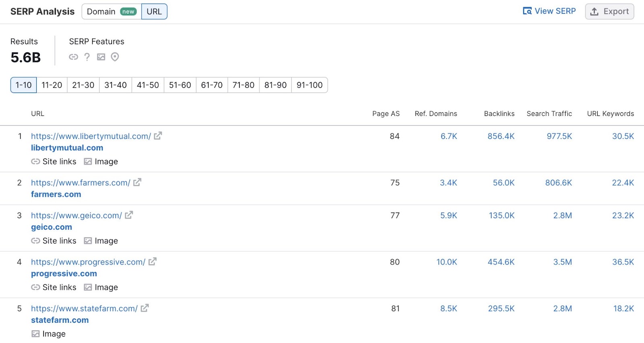The image size is (644, 343).
Task: Open the libertymutual.com domain link
Action: [x=67, y=148]
